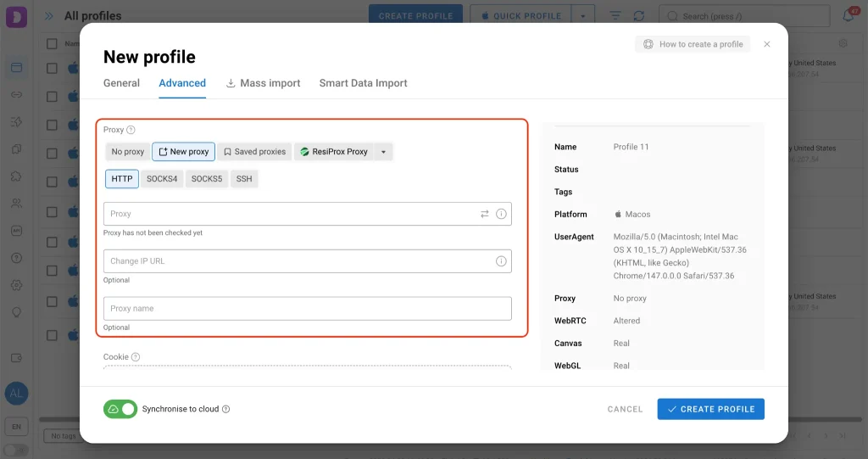Screen dimensions: 868x459
Task: Click the Create Profile button
Action: [710, 409]
